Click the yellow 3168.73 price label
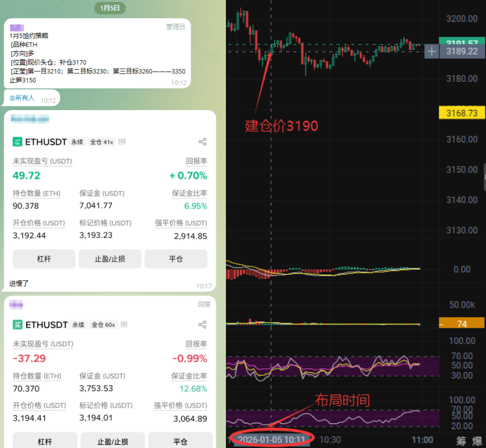486x448 pixels. [x=462, y=113]
